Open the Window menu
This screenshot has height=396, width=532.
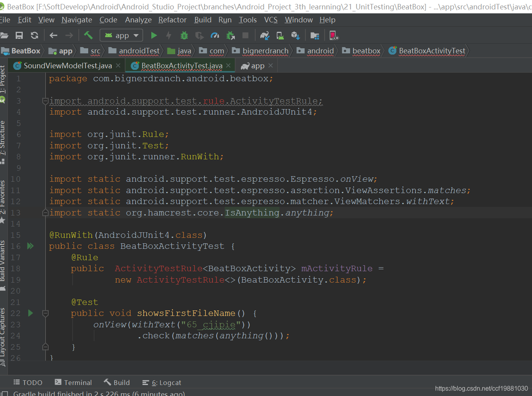tap(299, 20)
